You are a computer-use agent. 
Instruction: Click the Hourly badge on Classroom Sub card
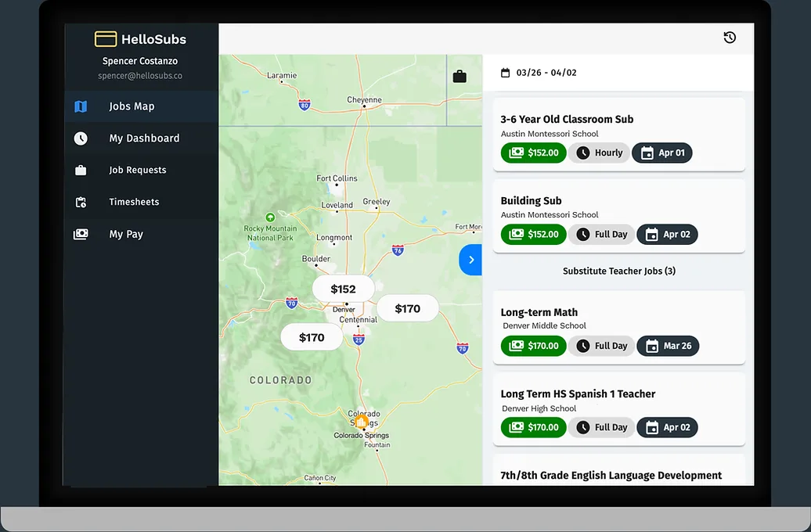[600, 153]
